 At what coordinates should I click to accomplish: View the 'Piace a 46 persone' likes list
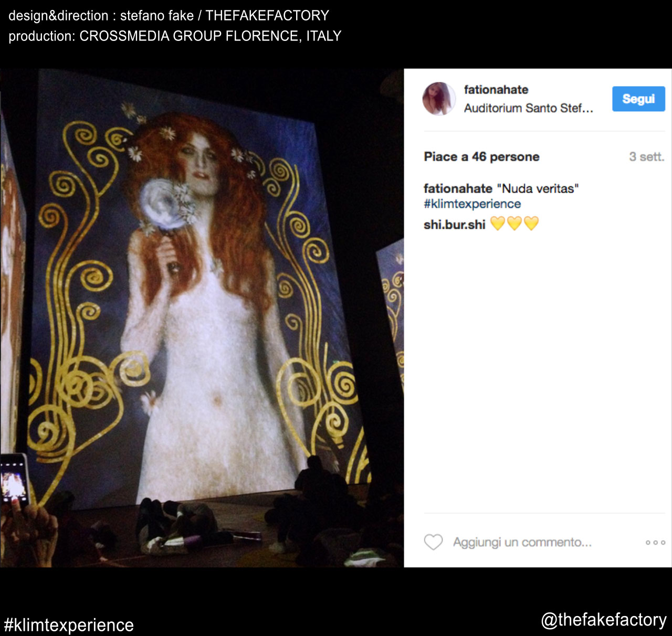482,156
